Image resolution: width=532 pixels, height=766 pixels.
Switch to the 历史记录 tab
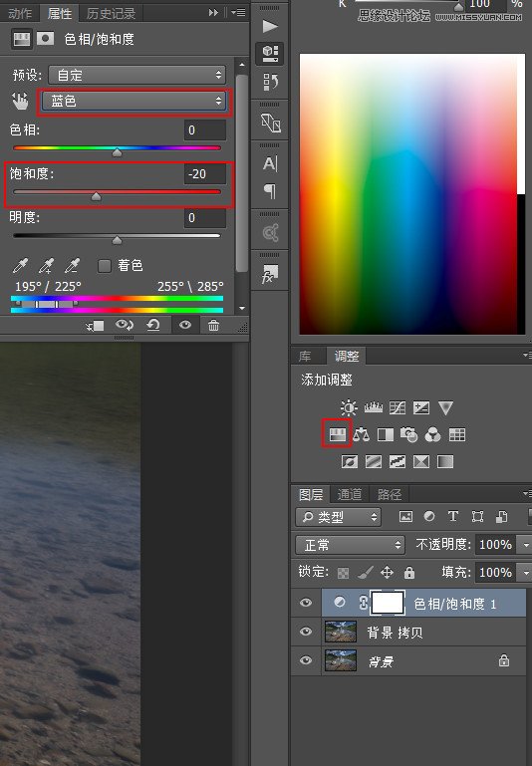[111, 13]
